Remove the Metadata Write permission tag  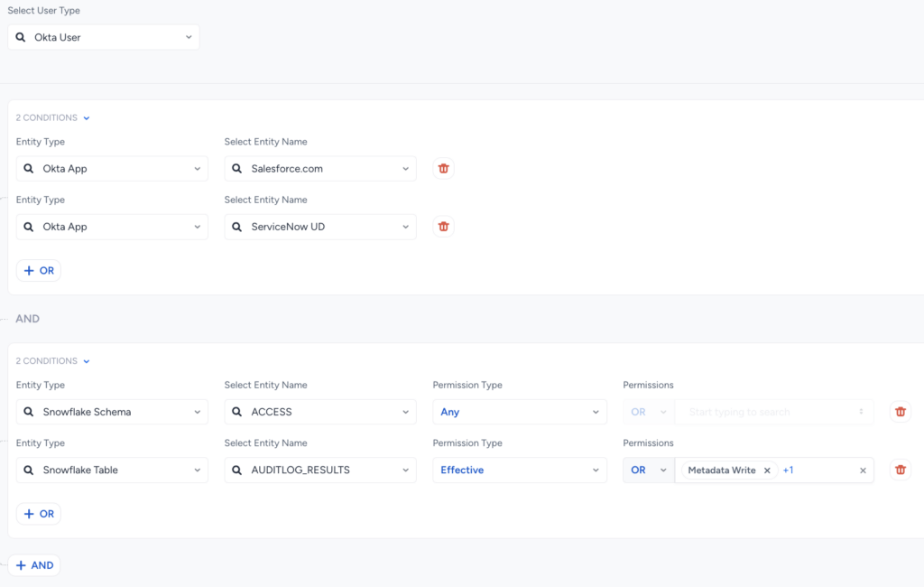[x=767, y=471]
